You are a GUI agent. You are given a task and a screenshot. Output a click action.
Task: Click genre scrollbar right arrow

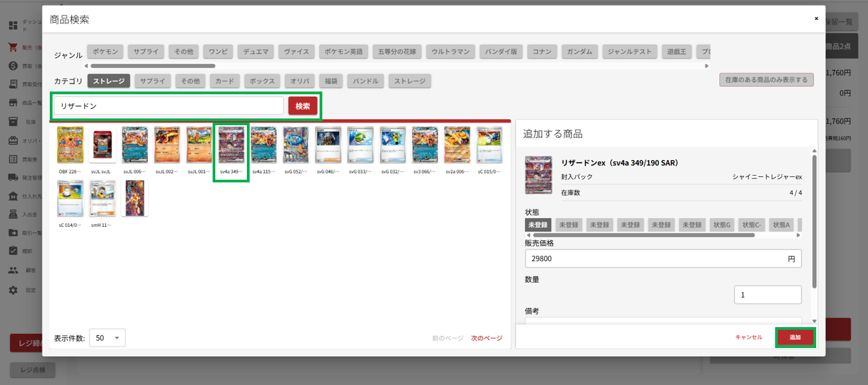[707, 66]
